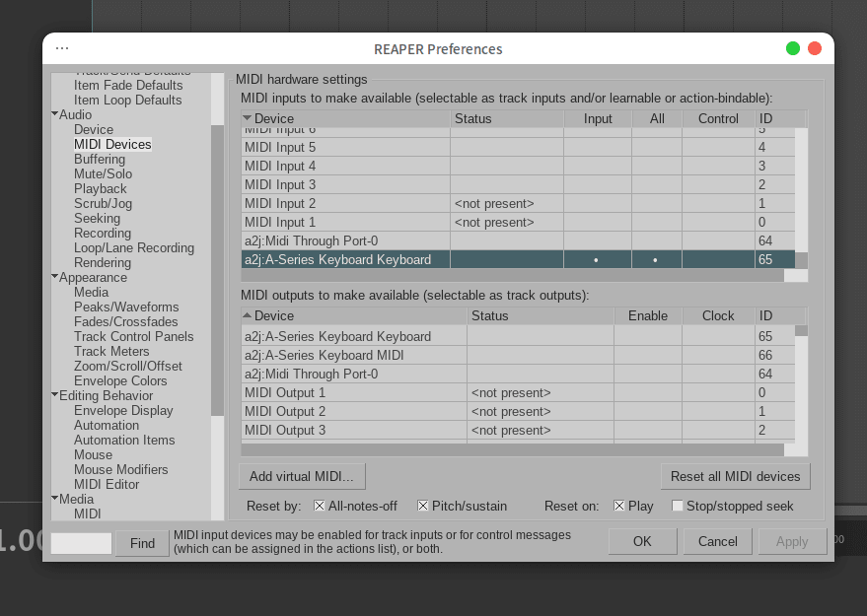Enable Stop/stopped seek checkbox
The height and width of the screenshot is (616, 867).
pos(677,506)
